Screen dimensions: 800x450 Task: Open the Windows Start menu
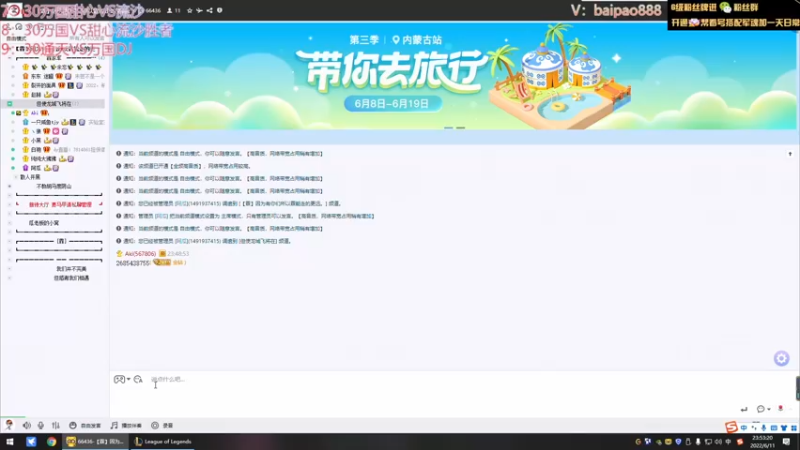tap(10, 442)
